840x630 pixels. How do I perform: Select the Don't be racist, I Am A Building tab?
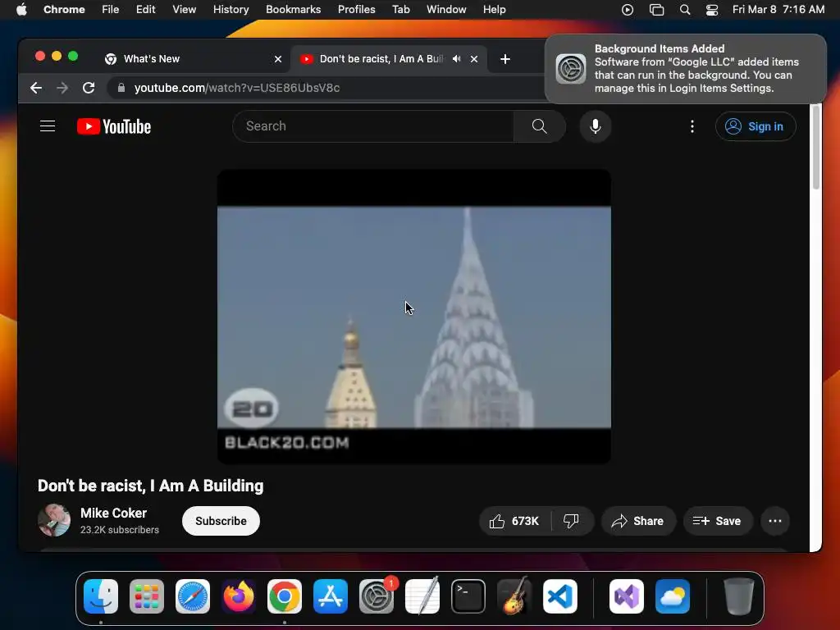(x=389, y=59)
